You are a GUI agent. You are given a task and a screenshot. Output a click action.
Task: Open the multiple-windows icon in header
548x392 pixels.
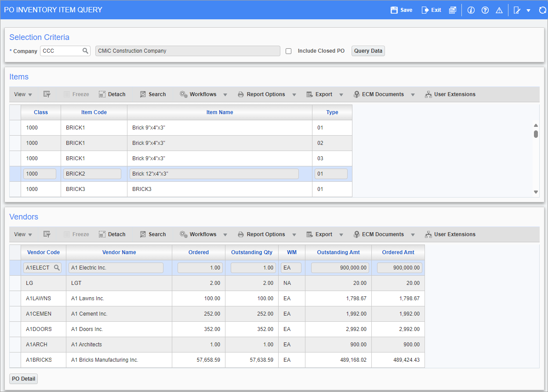[x=453, y=10]
